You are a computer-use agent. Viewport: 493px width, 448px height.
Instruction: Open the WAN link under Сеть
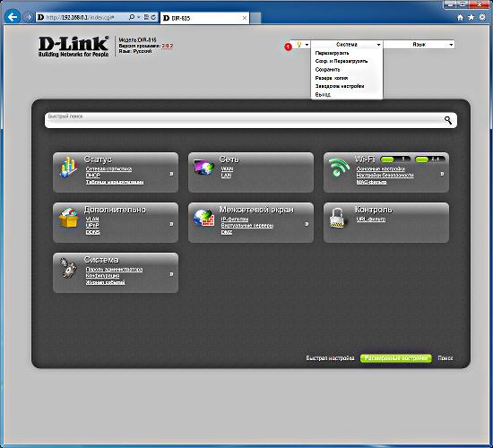tap(227, 168)
